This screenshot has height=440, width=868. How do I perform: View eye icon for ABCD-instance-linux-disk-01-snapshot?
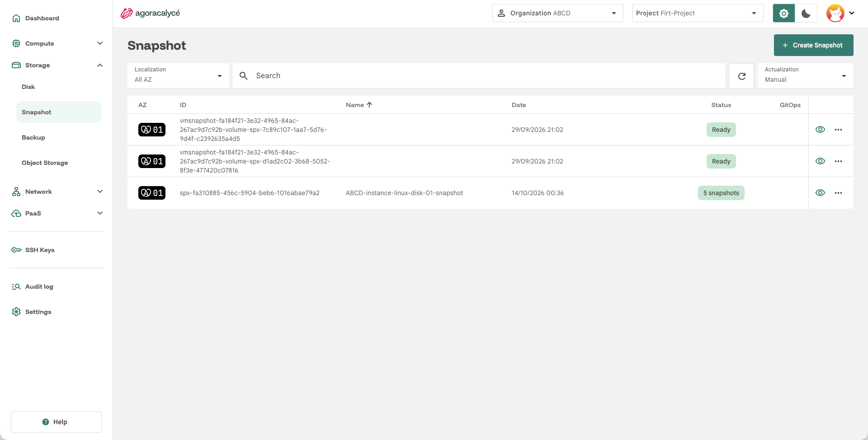click(820, 193)
